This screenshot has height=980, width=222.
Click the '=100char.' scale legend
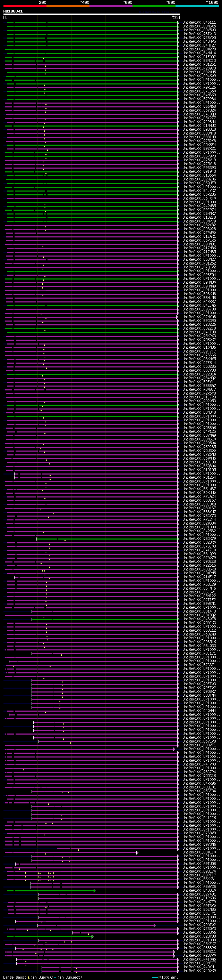[x=169, y=977]
